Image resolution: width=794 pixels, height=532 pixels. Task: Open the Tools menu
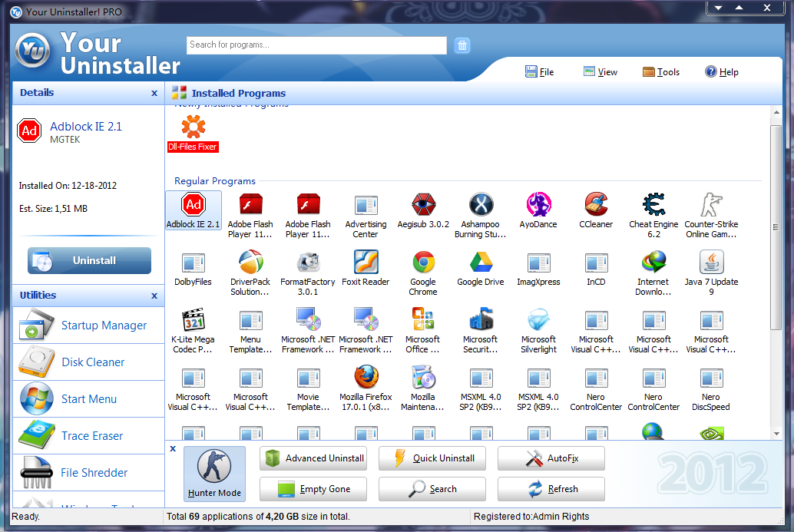661,72
